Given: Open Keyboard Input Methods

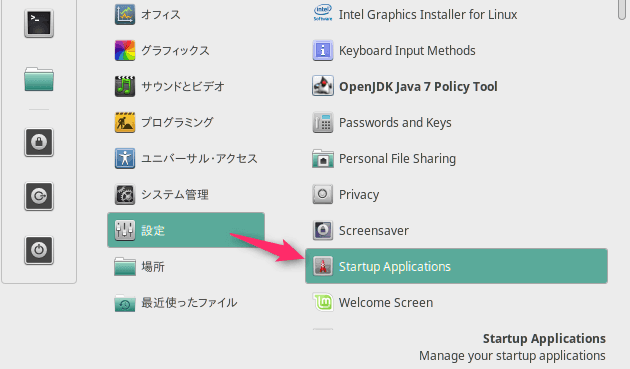Looking at the screenshot, I should [x=456, y=50].
